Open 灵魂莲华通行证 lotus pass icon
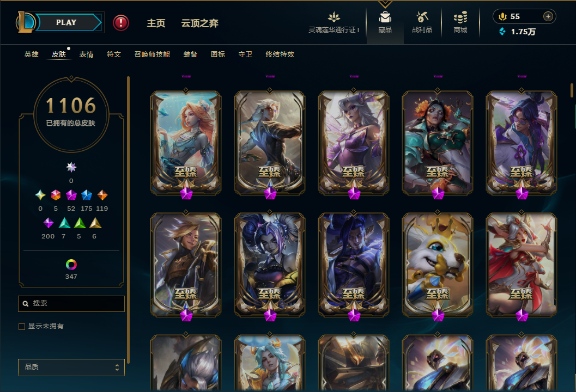The image size is (576, 392). [334, 17]
